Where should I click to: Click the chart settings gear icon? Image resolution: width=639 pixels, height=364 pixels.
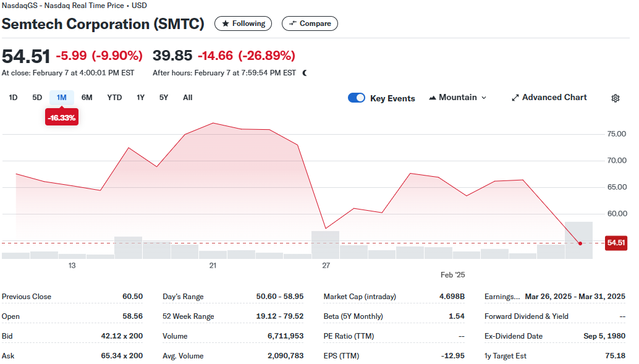616,98
